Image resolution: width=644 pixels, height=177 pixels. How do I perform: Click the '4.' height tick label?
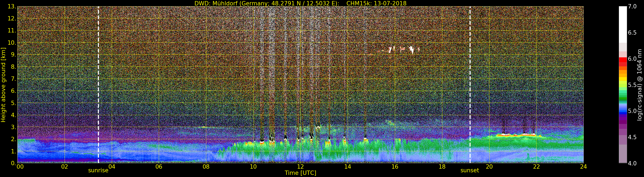13,115
